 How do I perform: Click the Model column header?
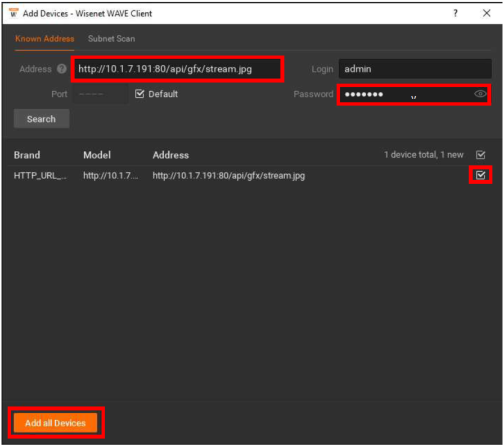pyautogui.click(x=97, y=155)
